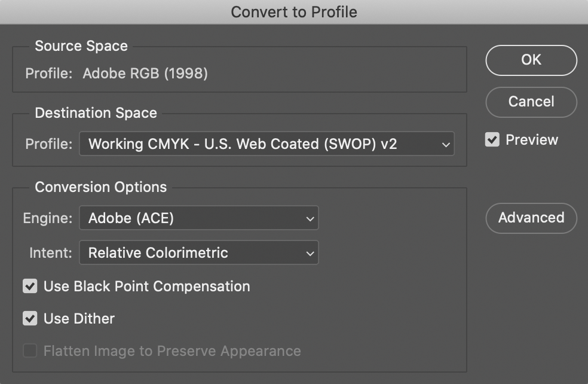Image resolution: width=588 pixels, height=384 pixels.
Task: Click the OK button
Action: (x=531, y=60)
